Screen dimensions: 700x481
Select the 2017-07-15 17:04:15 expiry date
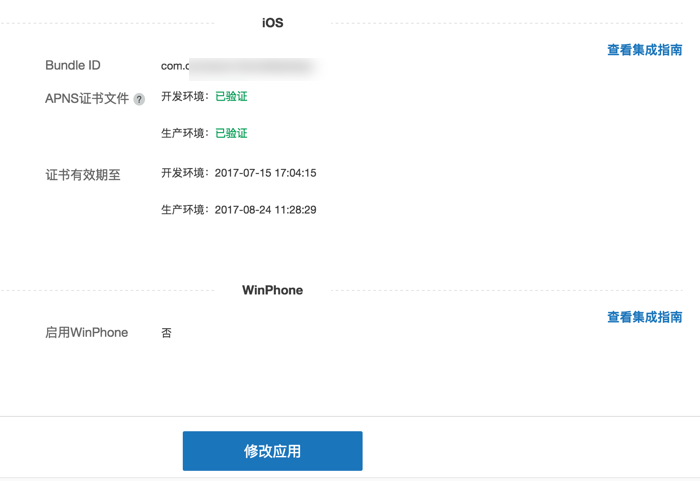tap(265, 173)
